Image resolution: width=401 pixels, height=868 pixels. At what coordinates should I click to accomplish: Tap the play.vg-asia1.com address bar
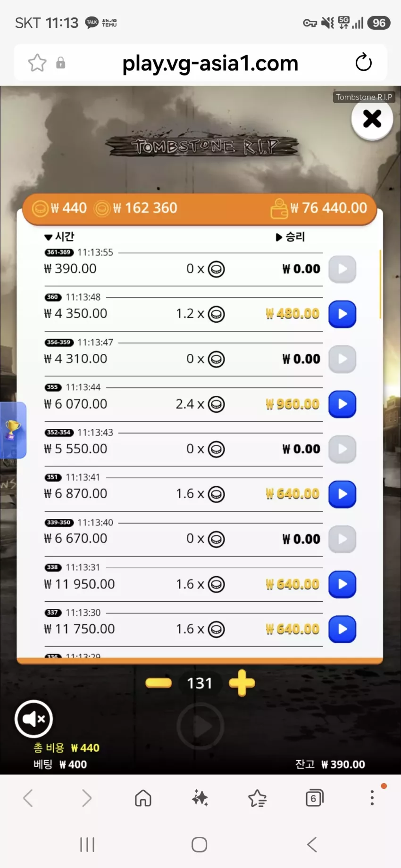210,63
